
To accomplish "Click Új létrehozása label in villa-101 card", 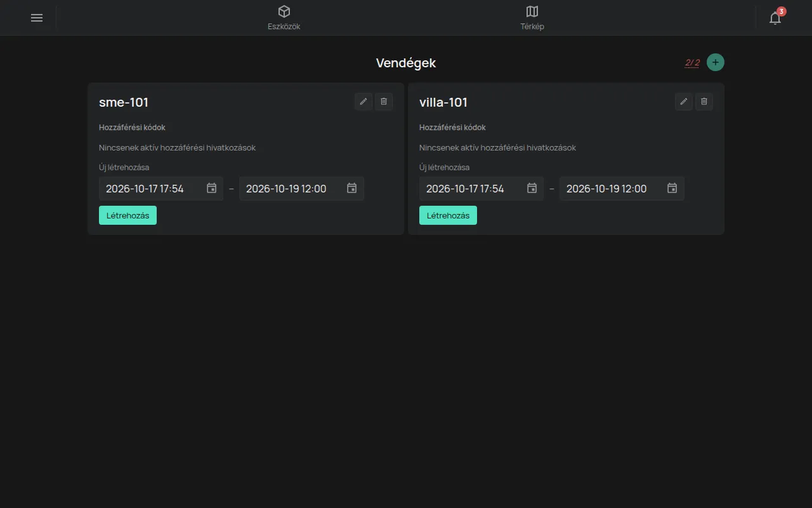I will coord(445,168).
